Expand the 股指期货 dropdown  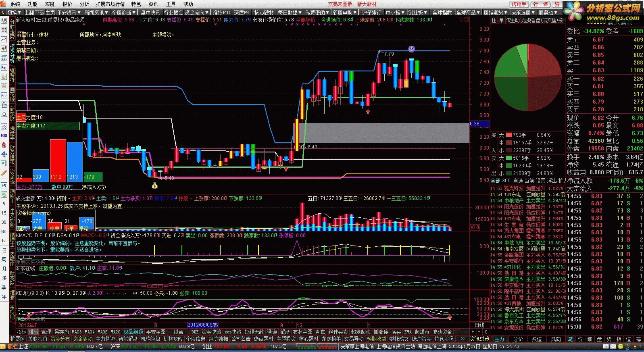tap(496, 12)
